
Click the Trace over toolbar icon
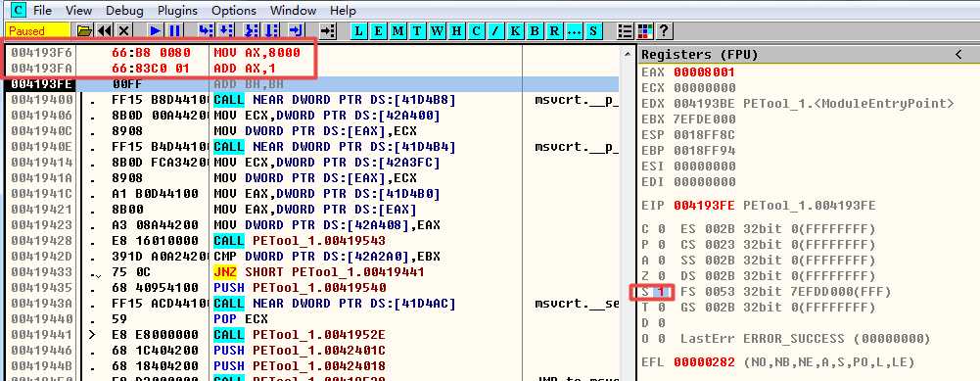(x=271, y=30)
